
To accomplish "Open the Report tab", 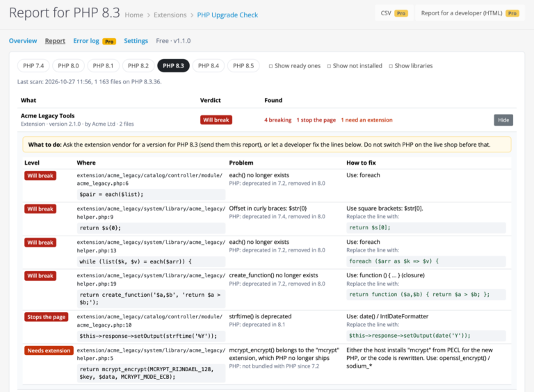I will tap(55, 41).
